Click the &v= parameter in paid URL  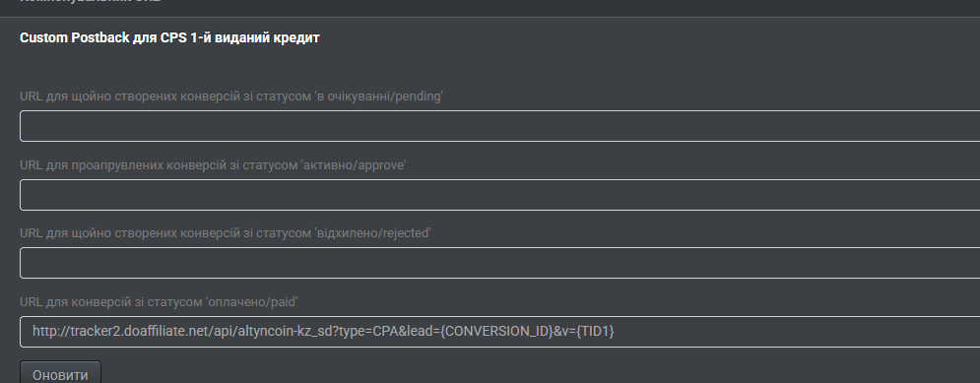pyautogui.click(x=565, y=332)
